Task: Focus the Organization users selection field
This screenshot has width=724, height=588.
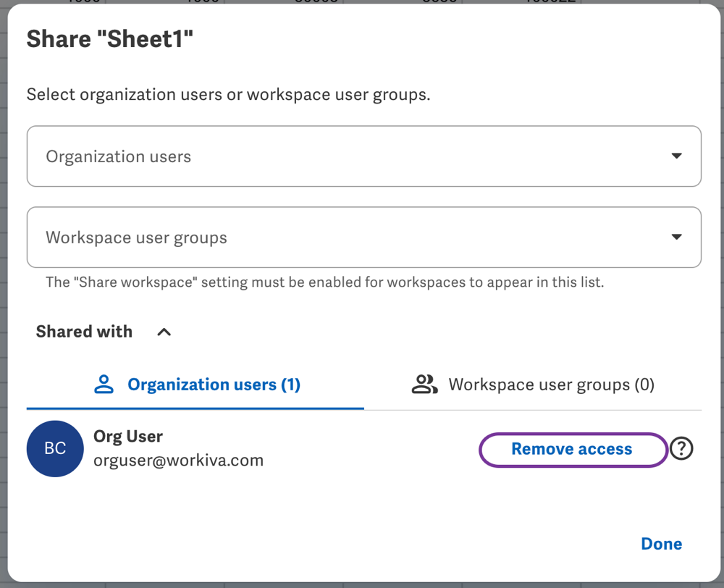Action: (348, 156)
